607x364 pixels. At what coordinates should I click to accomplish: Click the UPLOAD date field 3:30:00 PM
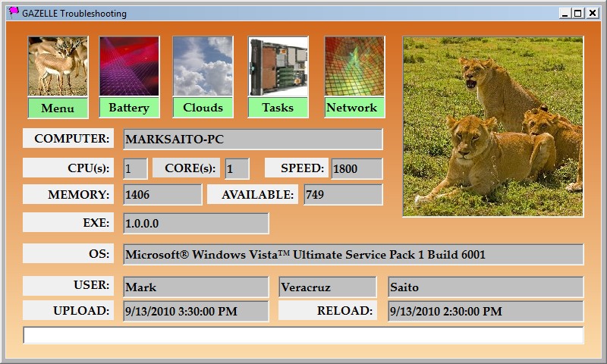coord(196,311)
